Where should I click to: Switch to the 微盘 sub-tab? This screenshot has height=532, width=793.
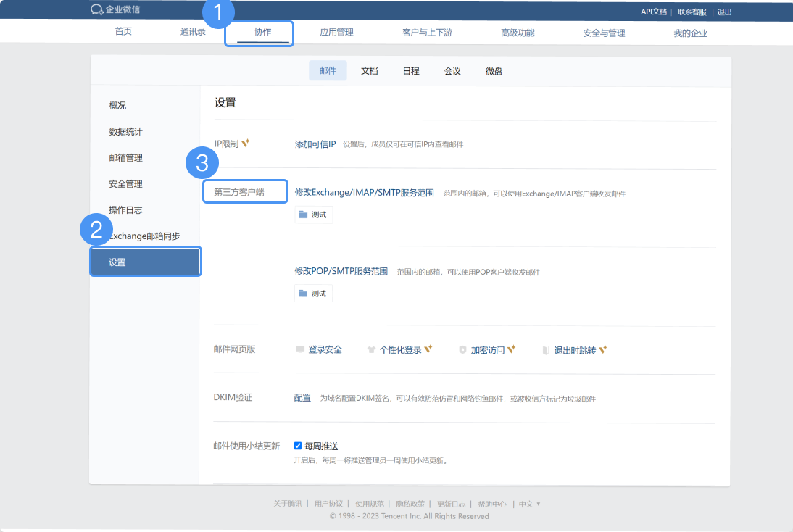[x=494, y=71]
